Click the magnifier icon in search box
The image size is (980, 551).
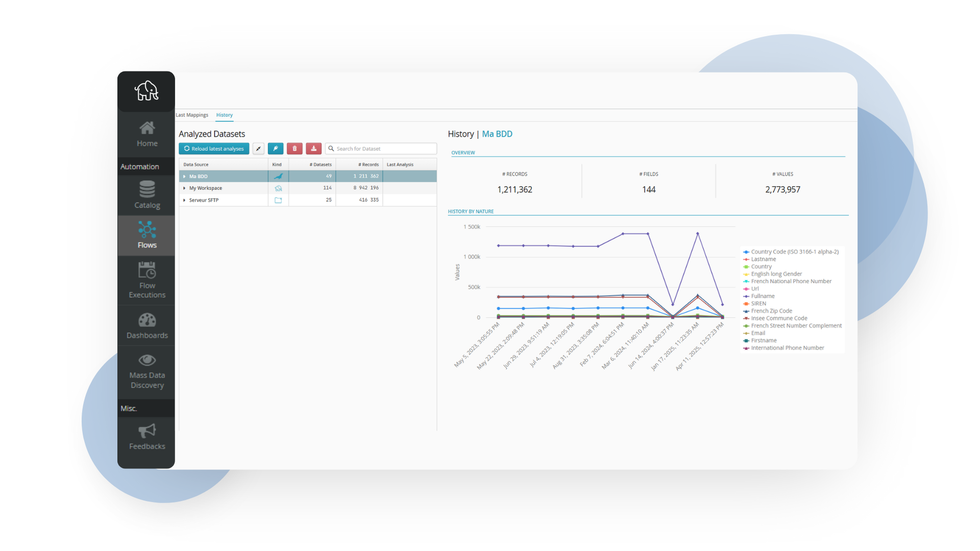(331, 148)
